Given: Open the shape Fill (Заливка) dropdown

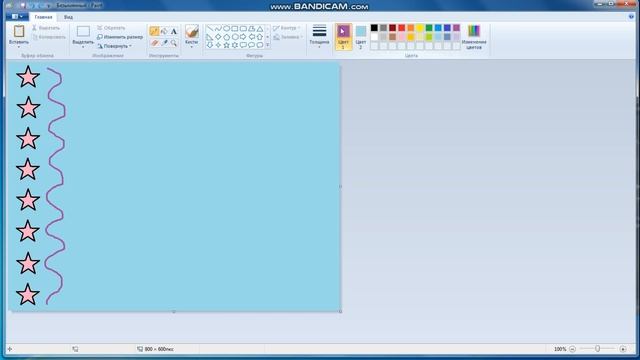Looking at the screenshot, I should (x=288, y=37).
